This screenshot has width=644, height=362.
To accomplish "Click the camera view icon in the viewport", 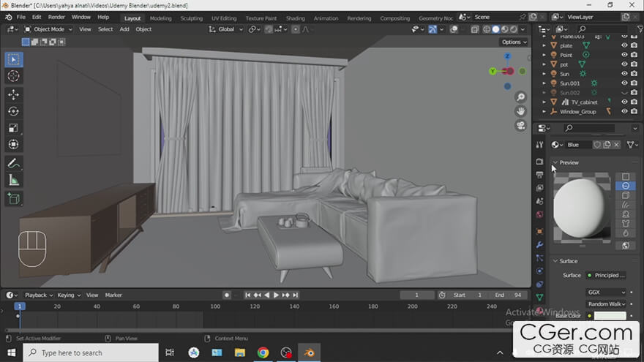I will [x=521, y=125].
